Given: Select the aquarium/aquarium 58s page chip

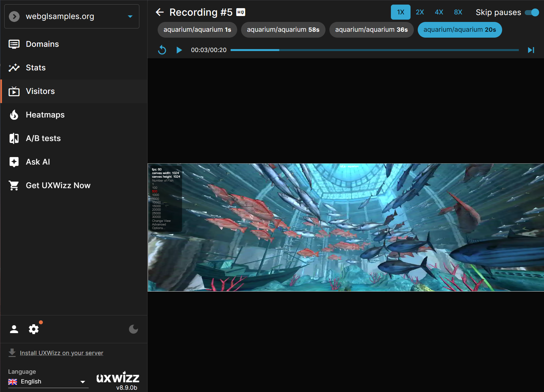Looking at the screenshot, I should 283,30.
